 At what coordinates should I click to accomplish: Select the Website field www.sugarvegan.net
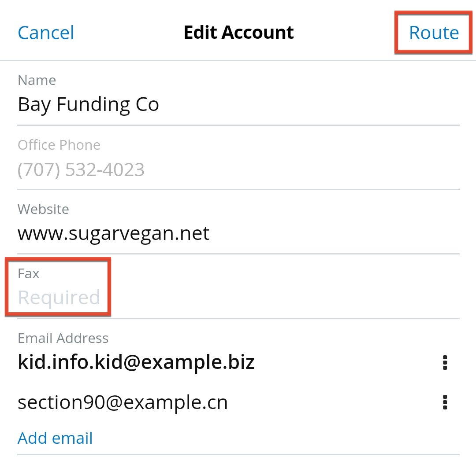pos(113,233)
